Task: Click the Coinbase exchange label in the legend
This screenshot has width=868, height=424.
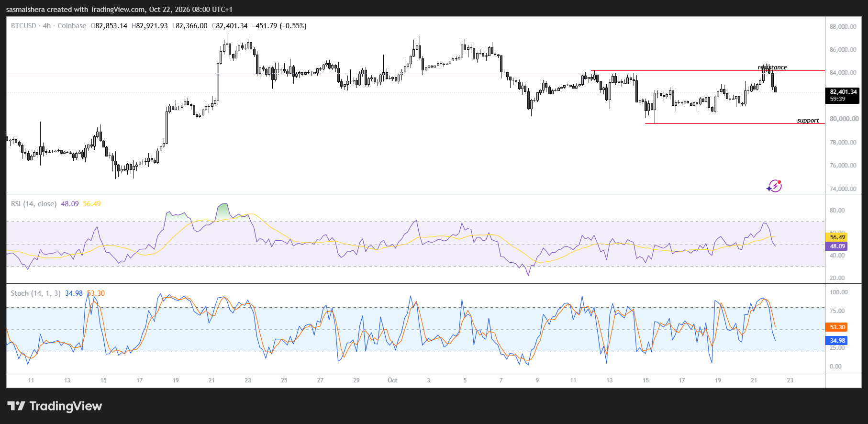Action: 72,26
